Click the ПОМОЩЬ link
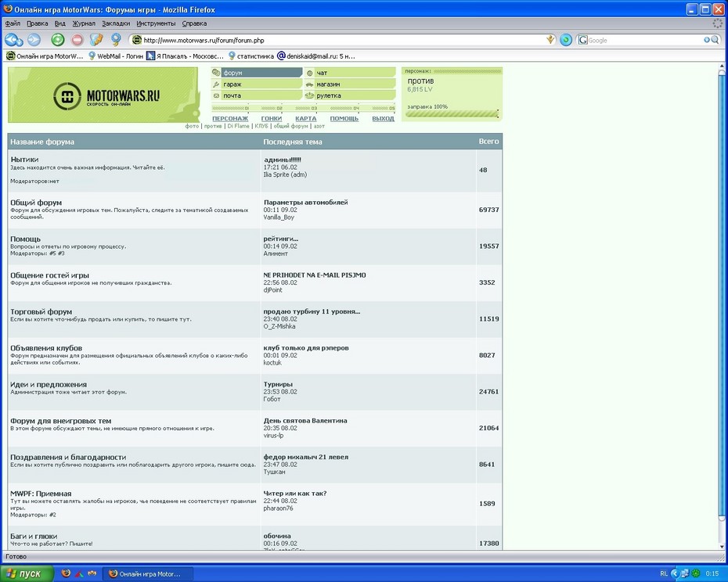 (x=344, y=118)
